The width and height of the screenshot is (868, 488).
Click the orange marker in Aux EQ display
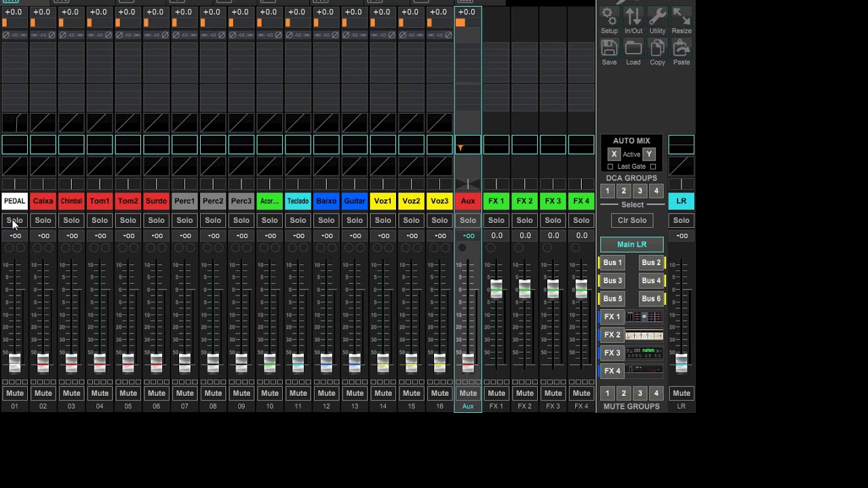click(460, 148)
